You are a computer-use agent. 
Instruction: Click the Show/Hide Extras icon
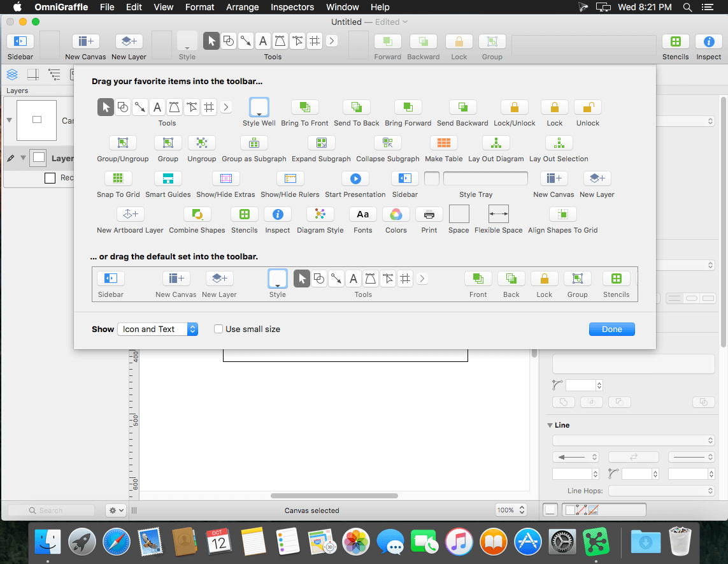click(225, 178)
